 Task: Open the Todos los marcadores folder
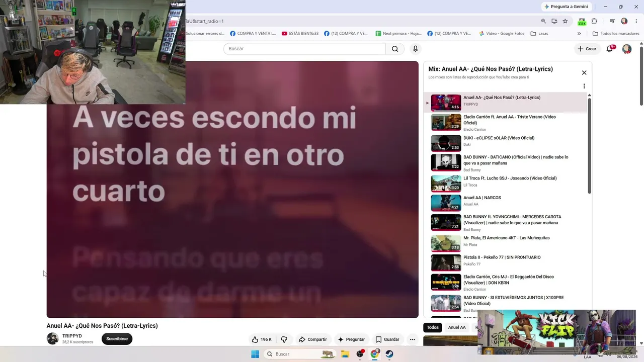[x=616, y=34]
